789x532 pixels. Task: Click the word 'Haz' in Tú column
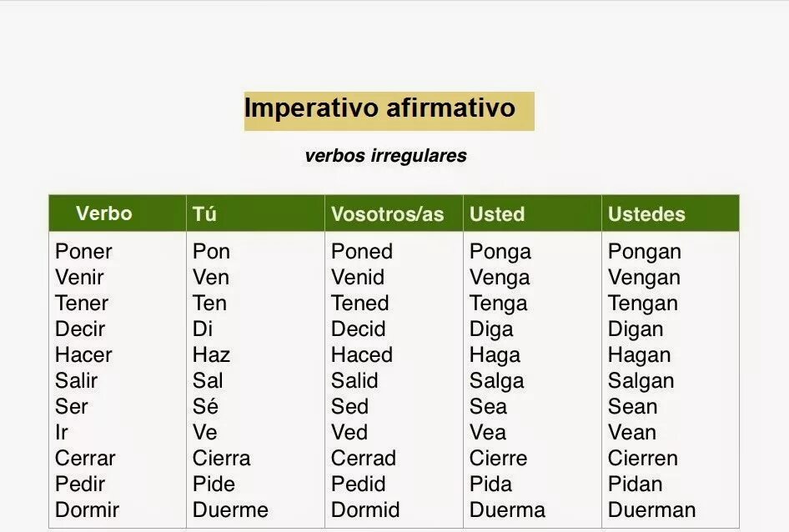coord(211,355)
